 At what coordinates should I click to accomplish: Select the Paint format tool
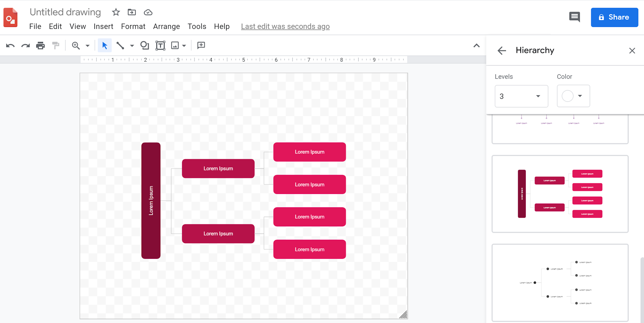pyautogui.click(x=55, y=45)
